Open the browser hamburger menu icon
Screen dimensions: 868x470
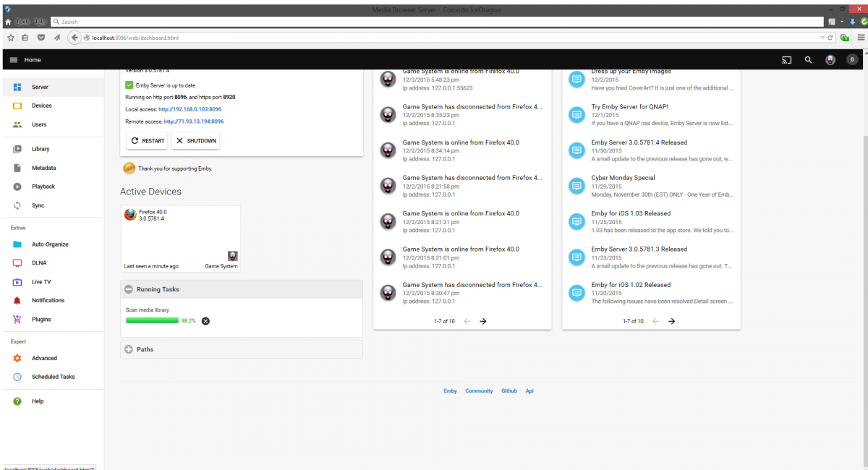[x=861, y=38]
